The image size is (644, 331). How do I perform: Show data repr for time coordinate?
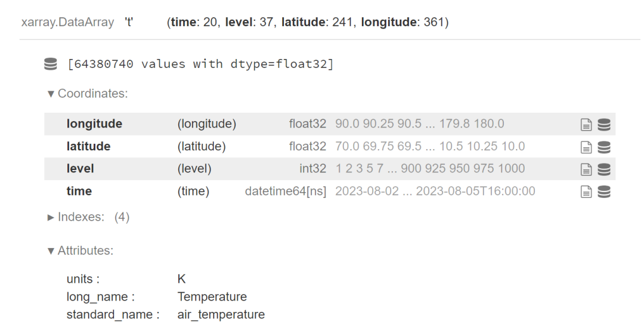click(604, 191)
